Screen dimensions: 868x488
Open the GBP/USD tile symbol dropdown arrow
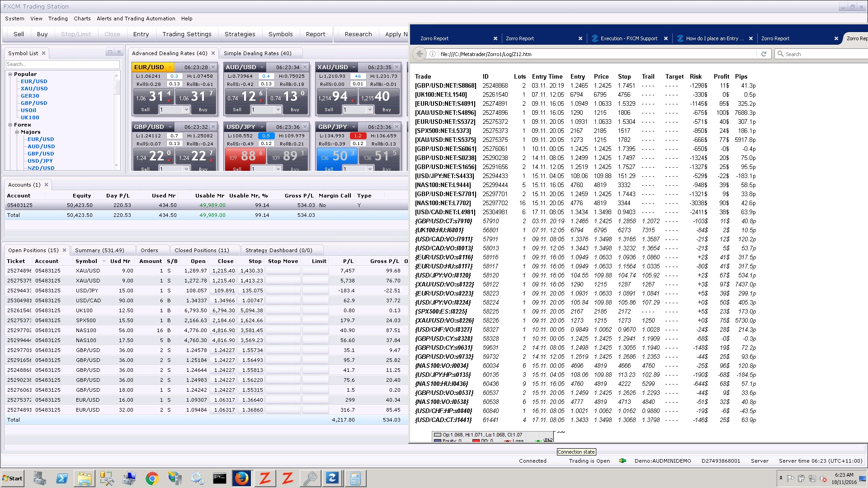tap(170, 127)
